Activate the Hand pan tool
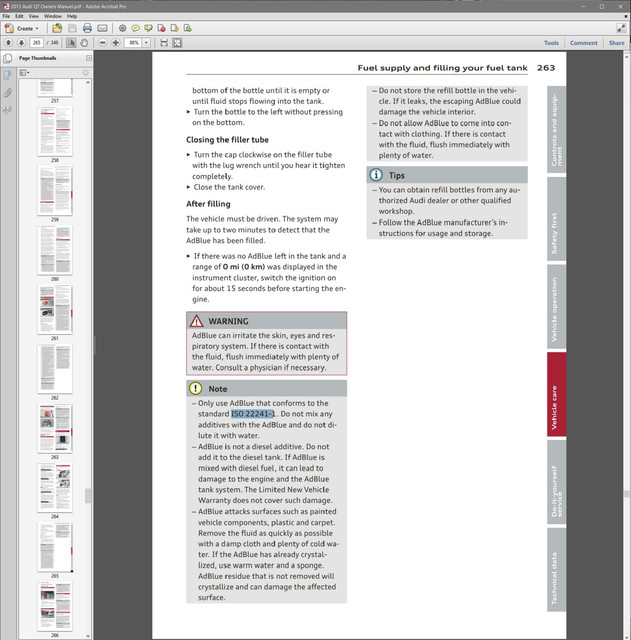 84,42
